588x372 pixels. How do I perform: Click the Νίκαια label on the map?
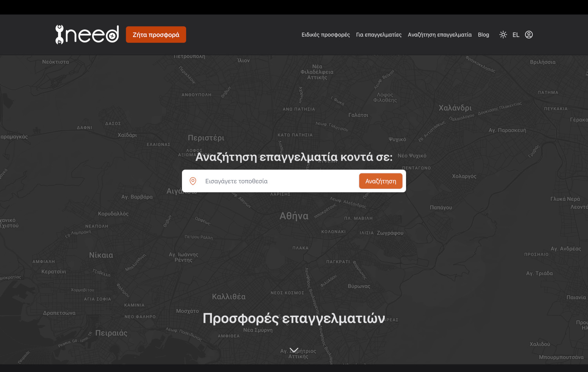click(x=101, y=255)
